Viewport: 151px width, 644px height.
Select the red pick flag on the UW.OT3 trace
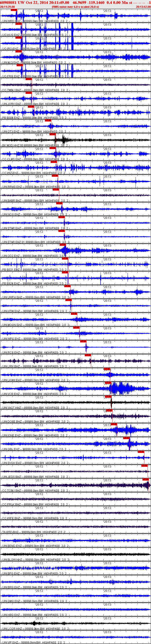pos(48,121)
